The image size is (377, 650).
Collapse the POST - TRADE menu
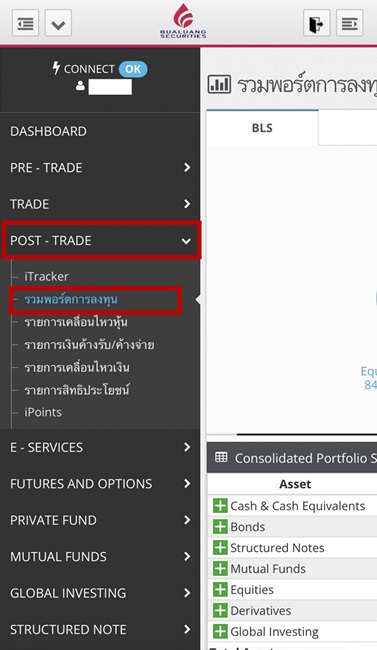[x=101, y=240]
